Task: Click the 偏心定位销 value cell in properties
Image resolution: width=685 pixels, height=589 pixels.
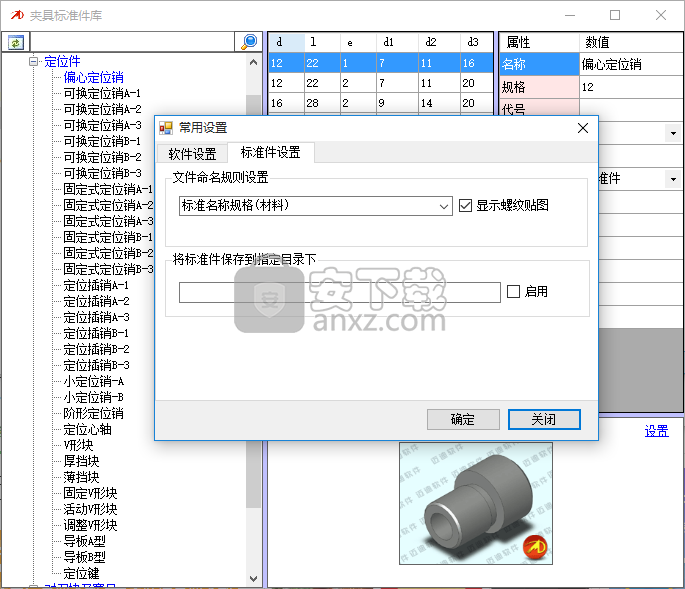Action: [x=631, y=64]
